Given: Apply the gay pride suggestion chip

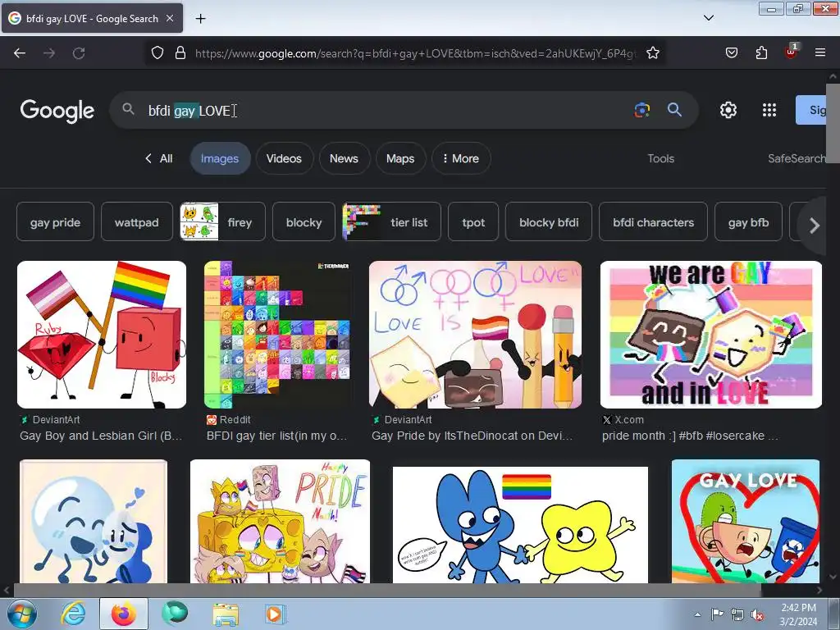Looking at the screenshot, I should pos(55,221).
